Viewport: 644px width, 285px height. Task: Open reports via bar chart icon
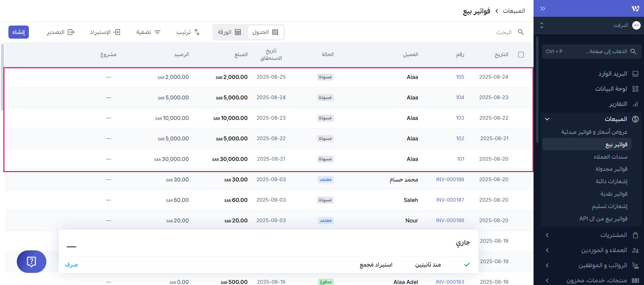635,104
